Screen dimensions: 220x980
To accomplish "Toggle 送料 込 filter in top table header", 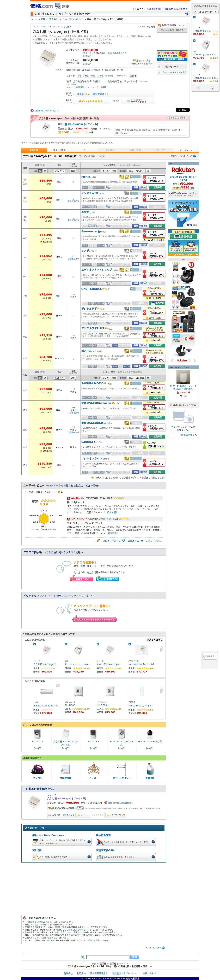I will point(45,171).
